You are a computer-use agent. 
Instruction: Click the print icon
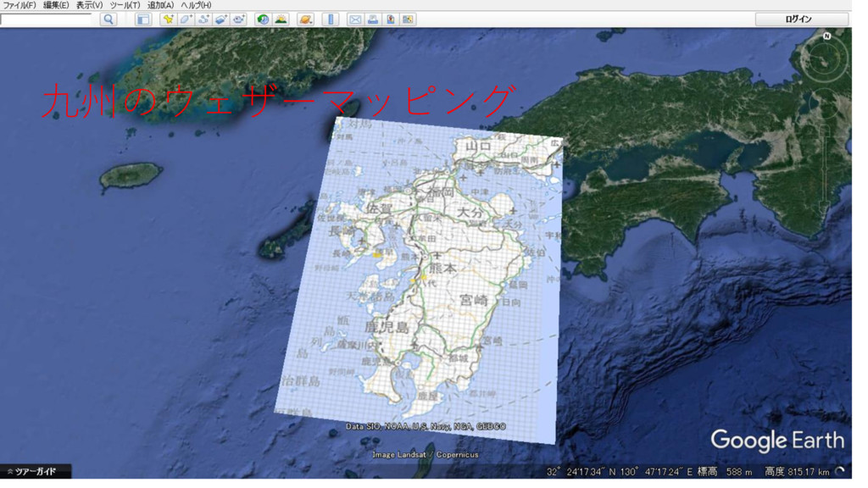pyautogui.click(x=373, y=19)
